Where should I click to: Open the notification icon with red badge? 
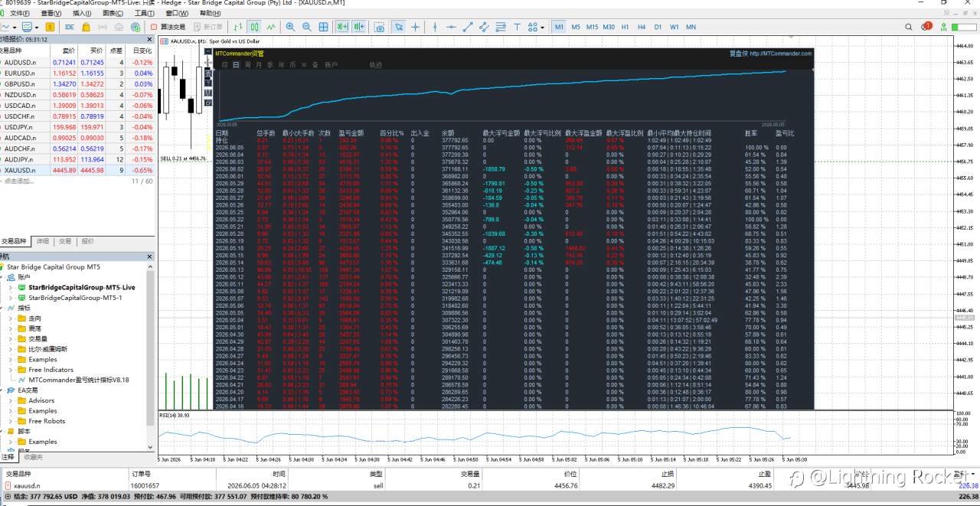(x=926, y=26)
